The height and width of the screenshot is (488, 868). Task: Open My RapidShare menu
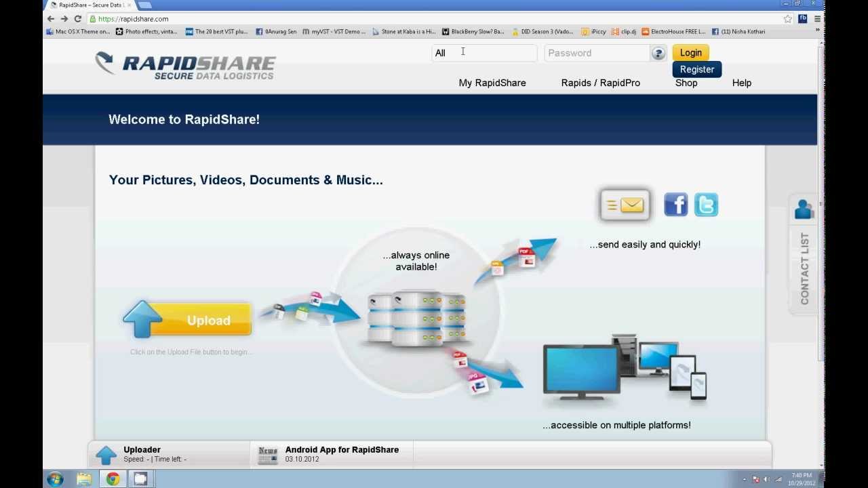(x=492, y=83)
